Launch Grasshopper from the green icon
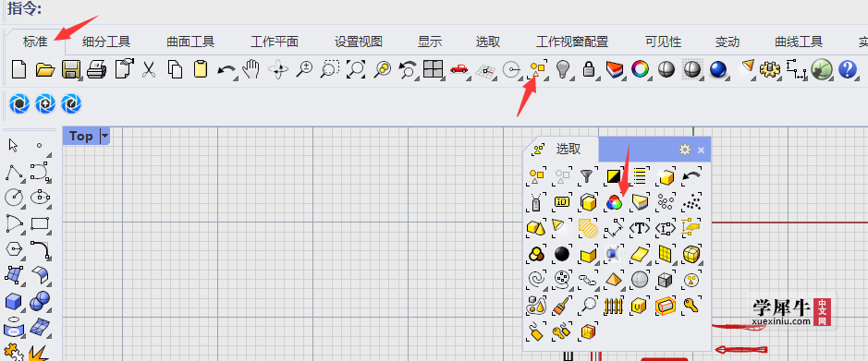868x361 pixels. click(822, 69)
